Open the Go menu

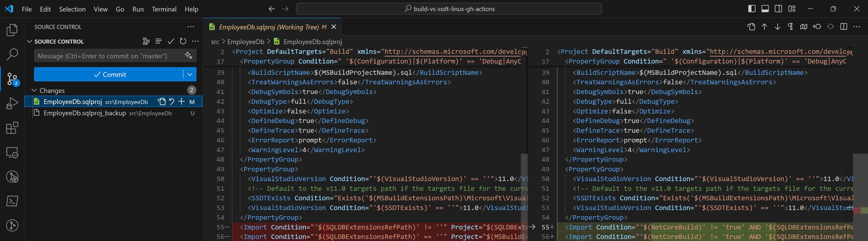pos(120,9)
